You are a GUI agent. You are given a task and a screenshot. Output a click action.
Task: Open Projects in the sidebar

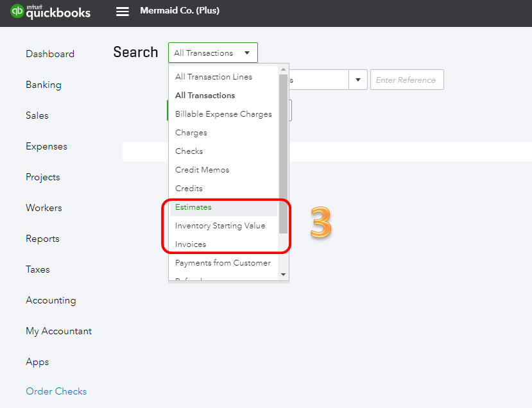click(43, 177)
